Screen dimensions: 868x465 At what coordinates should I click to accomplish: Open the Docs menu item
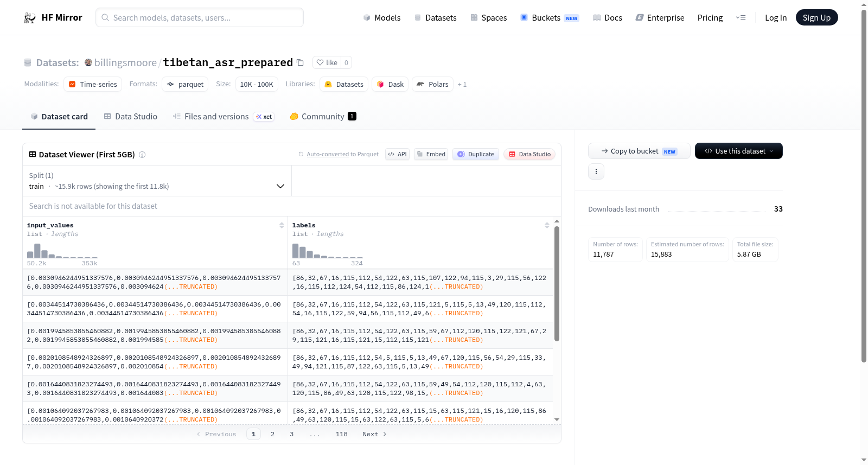[x=607, y=18]
